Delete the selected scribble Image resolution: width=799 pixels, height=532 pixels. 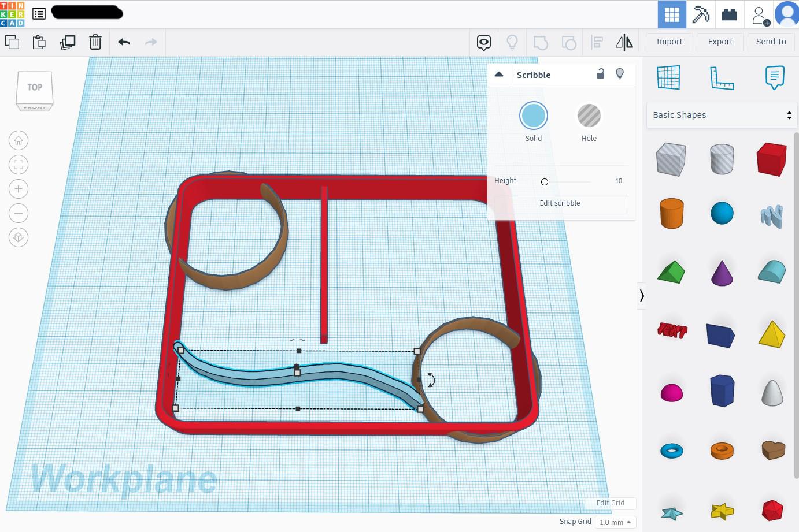tap(95, 42)
